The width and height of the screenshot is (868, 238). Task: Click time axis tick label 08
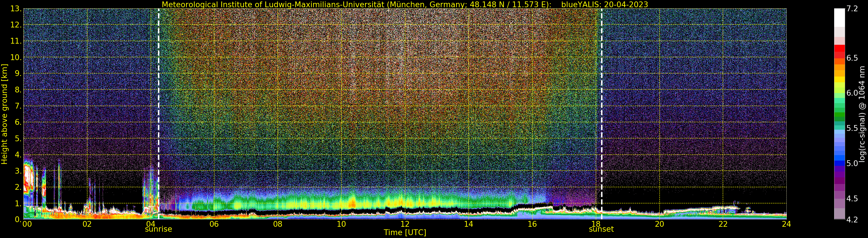(278, 224)
